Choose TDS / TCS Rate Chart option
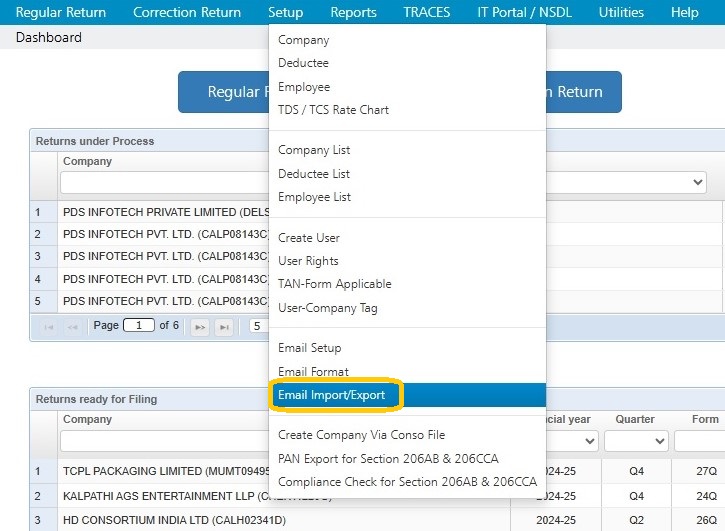This screenshot has width=725, height=531. tap(333, 110)
